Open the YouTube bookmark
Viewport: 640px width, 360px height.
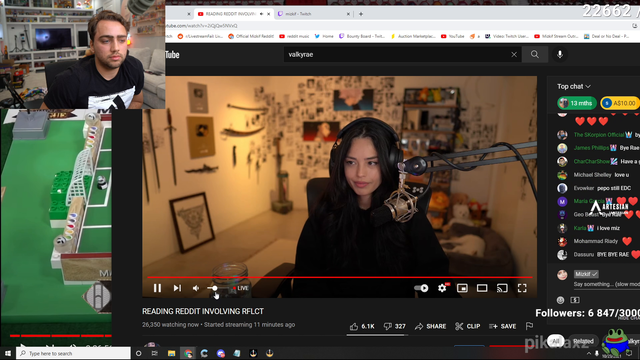(453, 36)
